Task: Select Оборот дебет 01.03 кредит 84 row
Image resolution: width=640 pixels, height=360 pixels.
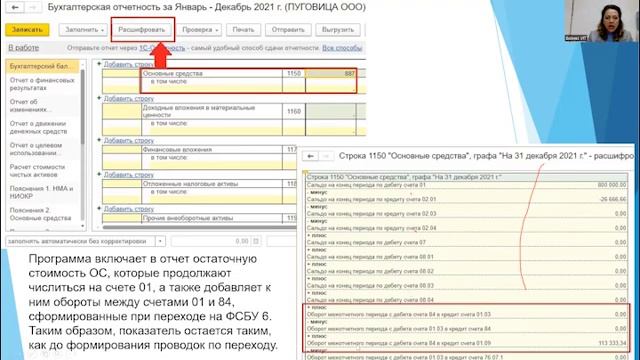Action: (467, 329)
